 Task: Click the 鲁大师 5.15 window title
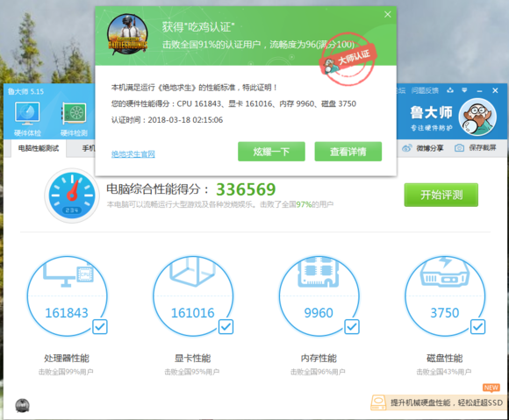pos(25,91)
